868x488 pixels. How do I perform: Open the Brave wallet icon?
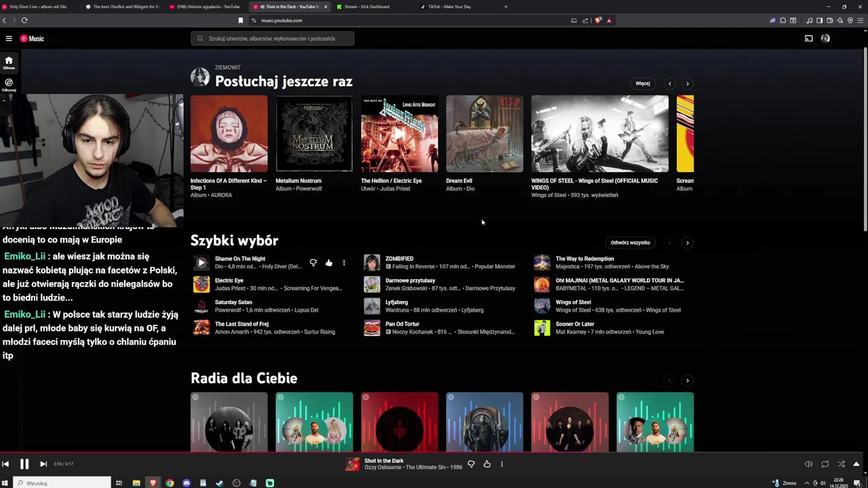tap(830, 20)
